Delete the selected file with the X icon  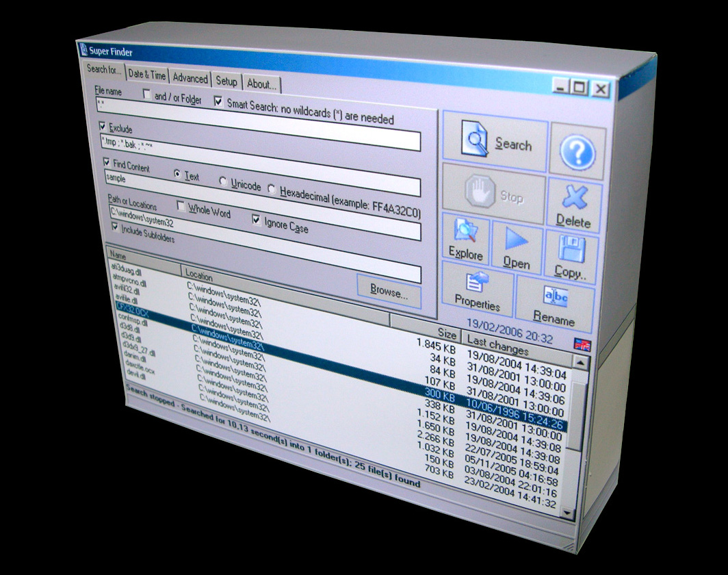point(575,206)
